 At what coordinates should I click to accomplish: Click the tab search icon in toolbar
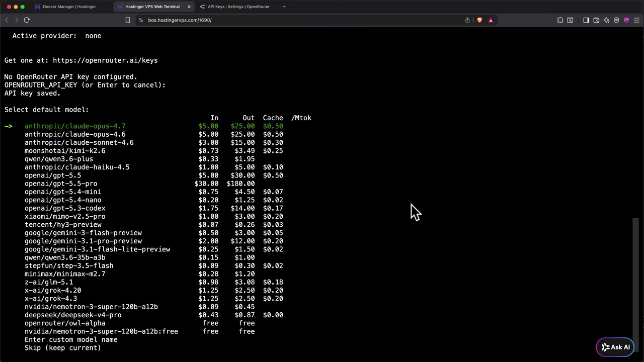(x=570, y=20)
